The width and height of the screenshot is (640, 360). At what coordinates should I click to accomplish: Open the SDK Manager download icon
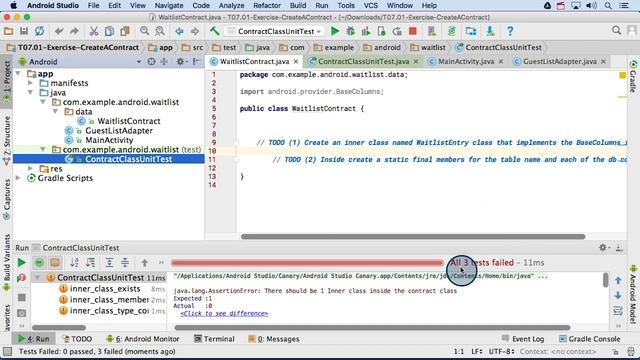point(490,31)
